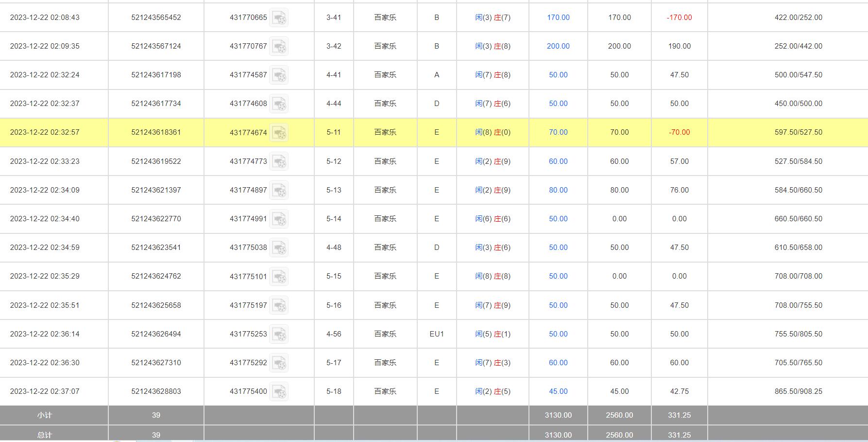
Task: Click win amount 76.00
Action: tap(679, 190)
